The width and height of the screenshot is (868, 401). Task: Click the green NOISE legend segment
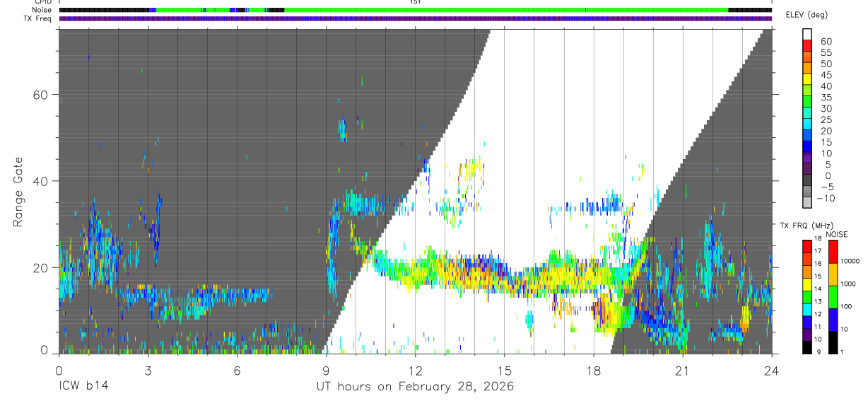tap(833, 297)
